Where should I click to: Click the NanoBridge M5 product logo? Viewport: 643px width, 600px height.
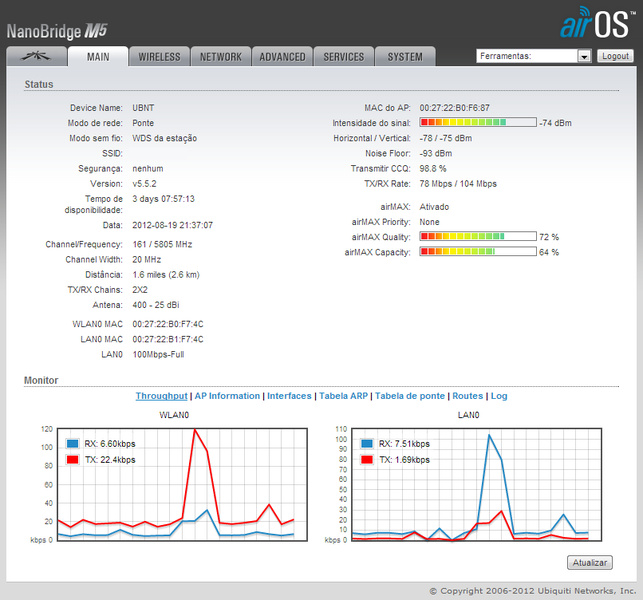[x=57, y=31]
